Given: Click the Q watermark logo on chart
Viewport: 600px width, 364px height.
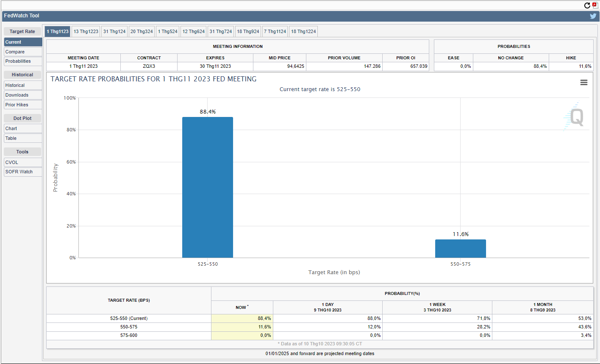Looking at the screenshot, I should [x=575, y=117].
